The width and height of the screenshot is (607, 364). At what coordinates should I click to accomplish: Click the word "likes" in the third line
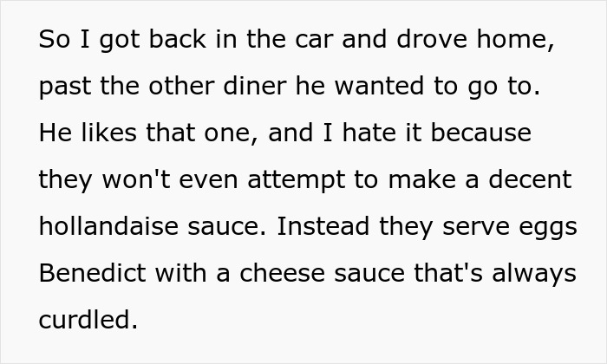point(108,133)
